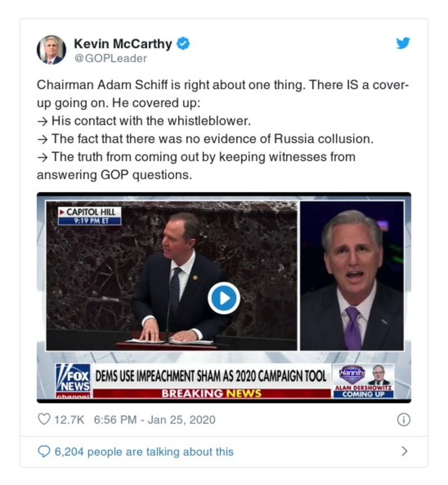448x485 pixels.
Task: Open Kevin McCarthy's profile avatar
Action: [x=52, y=49]
